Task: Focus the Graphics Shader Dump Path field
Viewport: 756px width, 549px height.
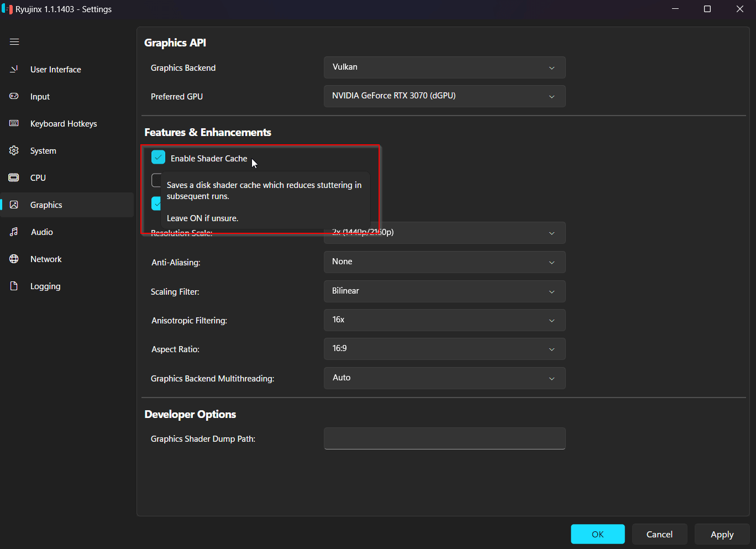Action: click(x=444, y=438)
